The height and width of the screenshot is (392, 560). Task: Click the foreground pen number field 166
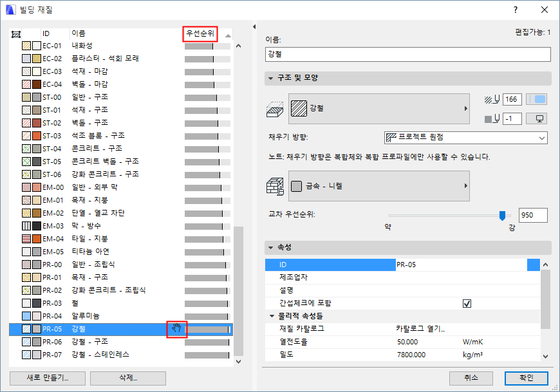point(512,100)
